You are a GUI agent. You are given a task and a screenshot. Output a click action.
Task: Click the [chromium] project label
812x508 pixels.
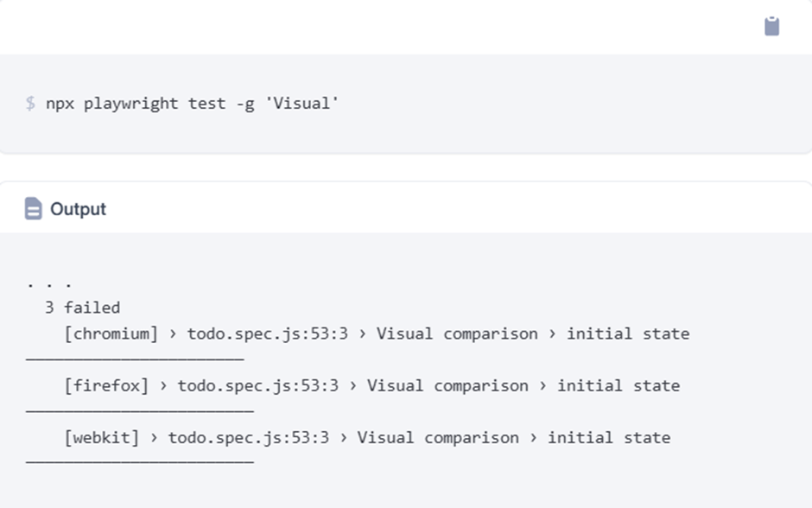click(x=111, y=333)
